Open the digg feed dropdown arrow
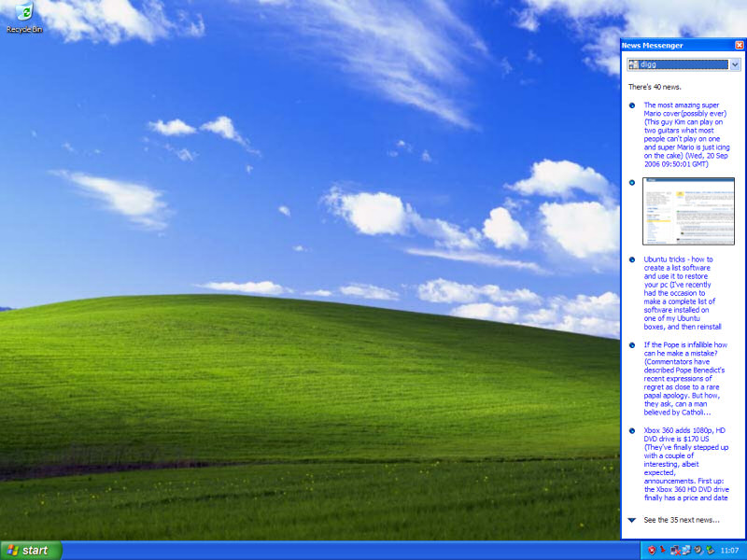747x560 pixels. 735,65
